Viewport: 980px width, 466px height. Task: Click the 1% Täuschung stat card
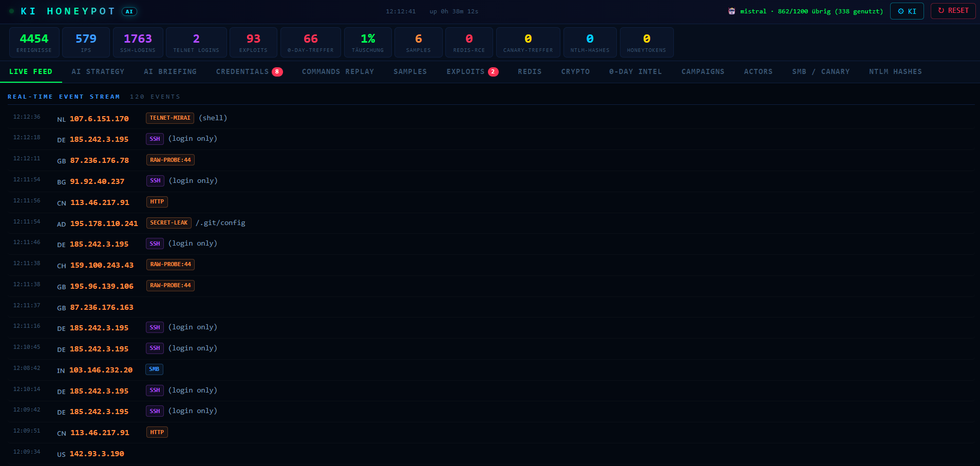(x=368, y=42)
